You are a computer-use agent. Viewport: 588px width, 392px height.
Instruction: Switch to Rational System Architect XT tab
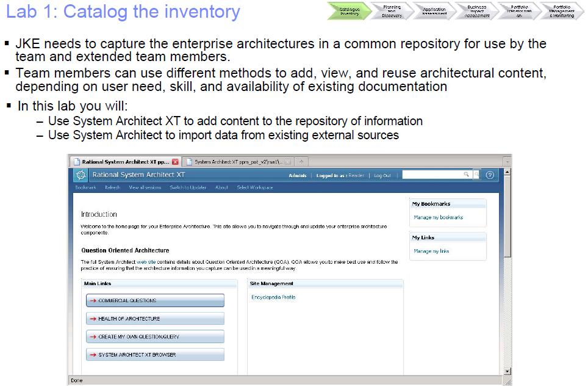pyautogui.click(x=126, y=162)
